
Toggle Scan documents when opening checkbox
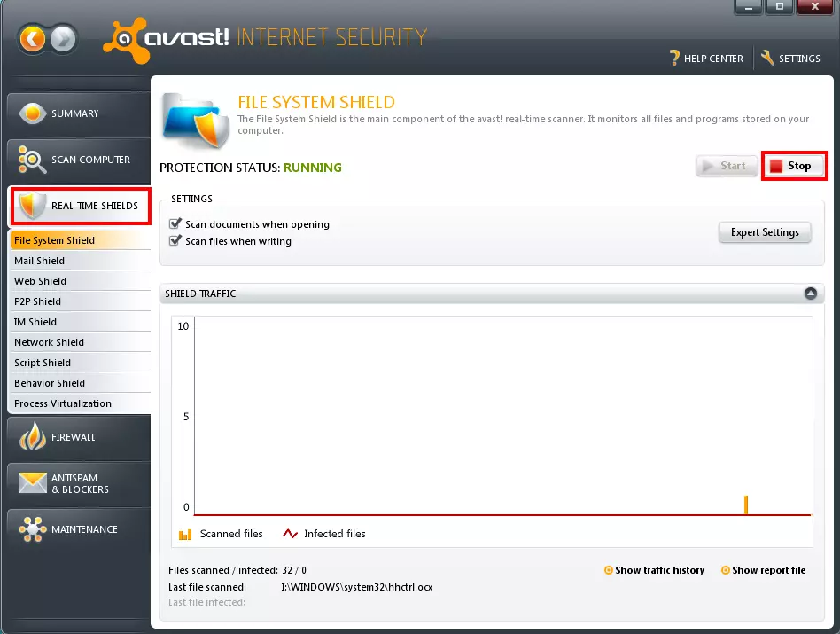coord(175,224)
